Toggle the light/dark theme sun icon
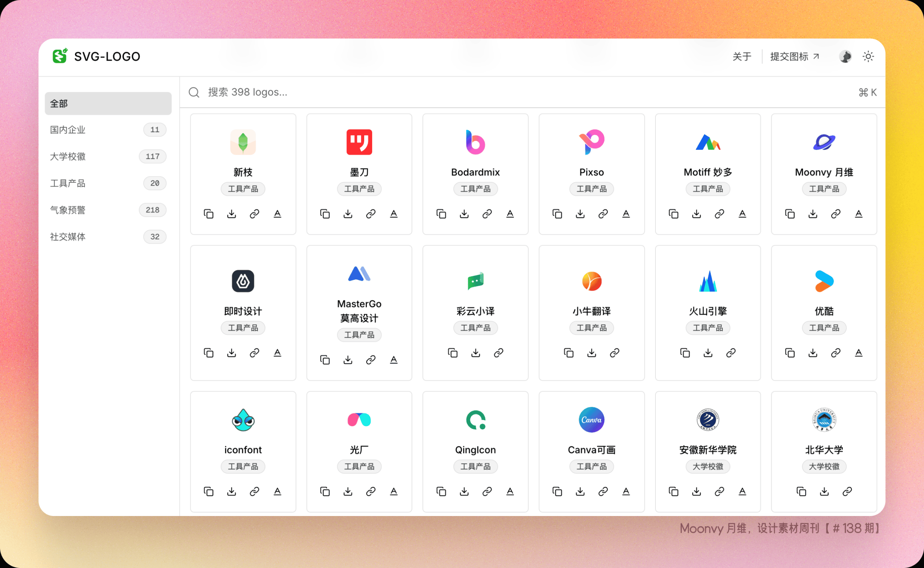 pyautogui.click(x=868, y=57)
